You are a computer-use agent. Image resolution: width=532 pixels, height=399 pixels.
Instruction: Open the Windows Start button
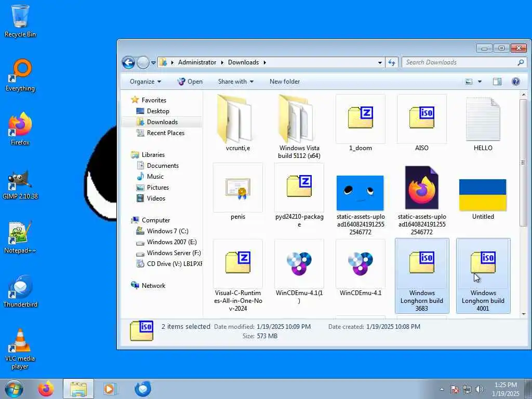(x=14, y=389)
